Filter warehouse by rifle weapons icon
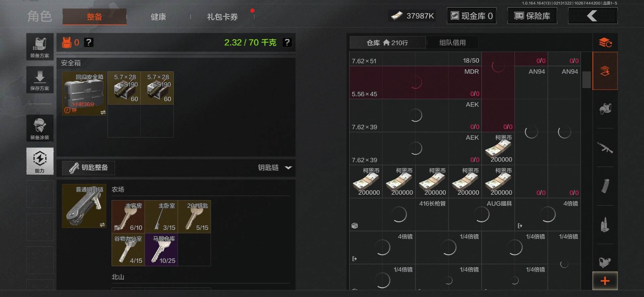 pos(605,147)
